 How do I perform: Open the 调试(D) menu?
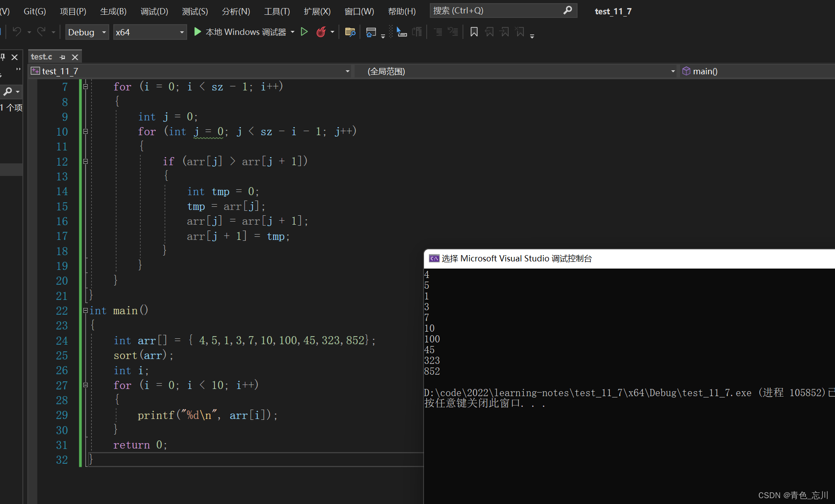click(x=154, y=11)
